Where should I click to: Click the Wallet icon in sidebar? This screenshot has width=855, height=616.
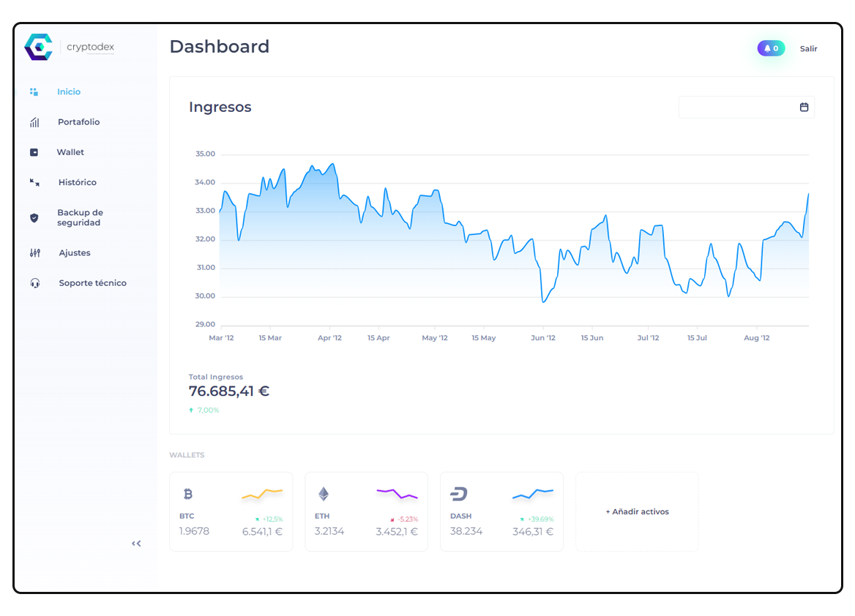34,152
